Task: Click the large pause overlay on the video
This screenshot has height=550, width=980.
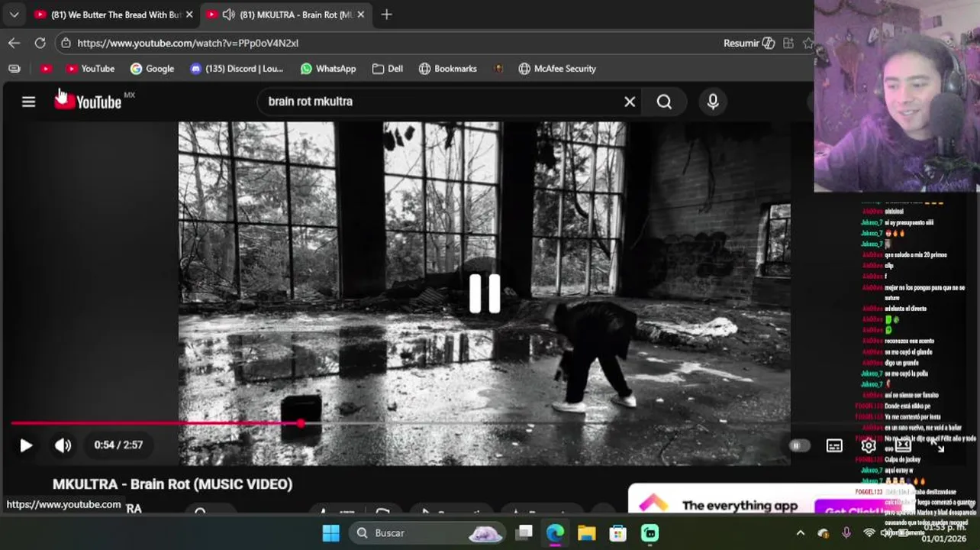Action: [x=485, y=293]
